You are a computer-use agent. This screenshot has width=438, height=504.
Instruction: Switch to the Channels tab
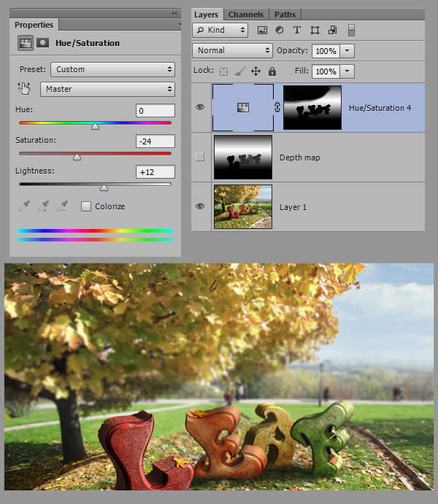pos(246,15)
